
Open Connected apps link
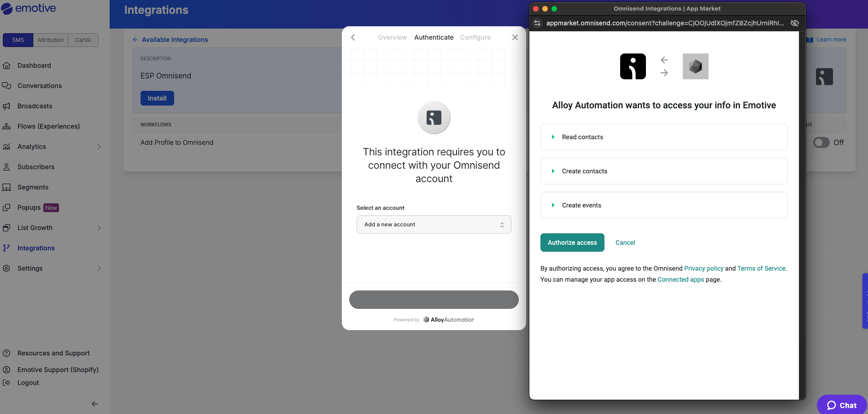681,279
